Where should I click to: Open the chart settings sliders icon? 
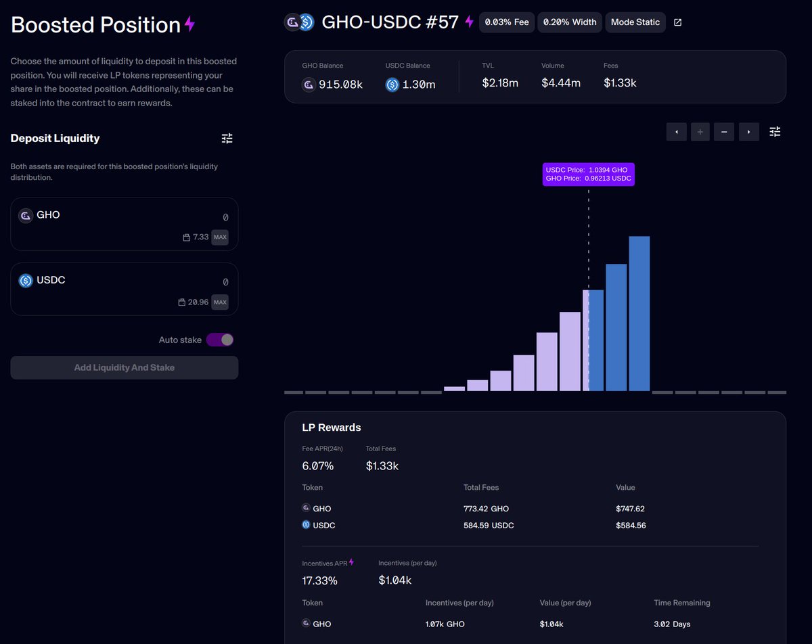(775, 131)
